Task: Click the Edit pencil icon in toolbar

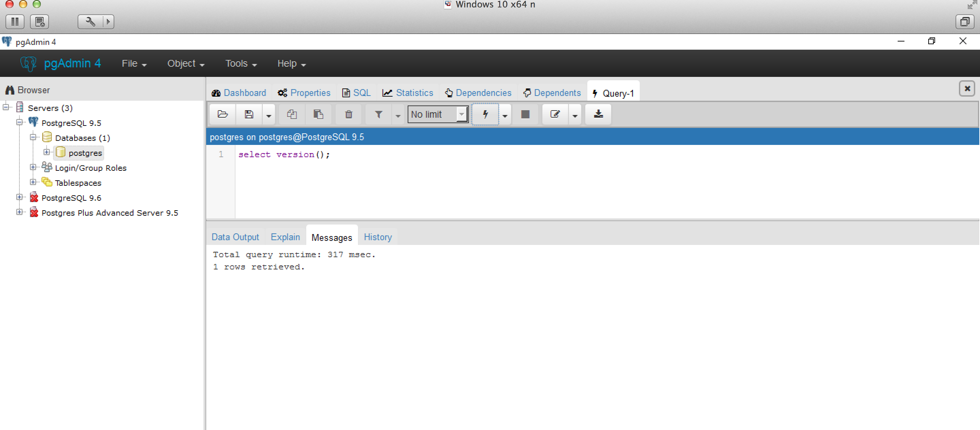Action: click(x=555, y=114)
